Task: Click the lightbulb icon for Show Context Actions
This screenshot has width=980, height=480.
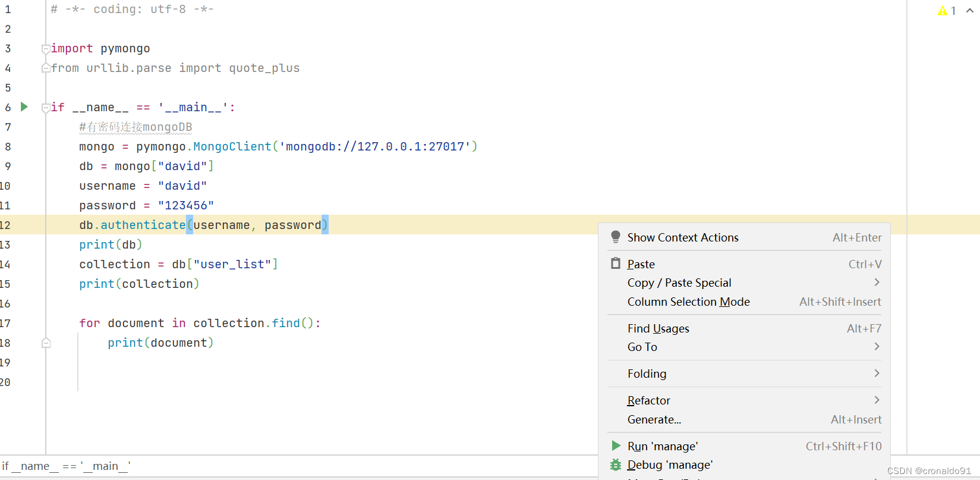Action: point(616,237)
